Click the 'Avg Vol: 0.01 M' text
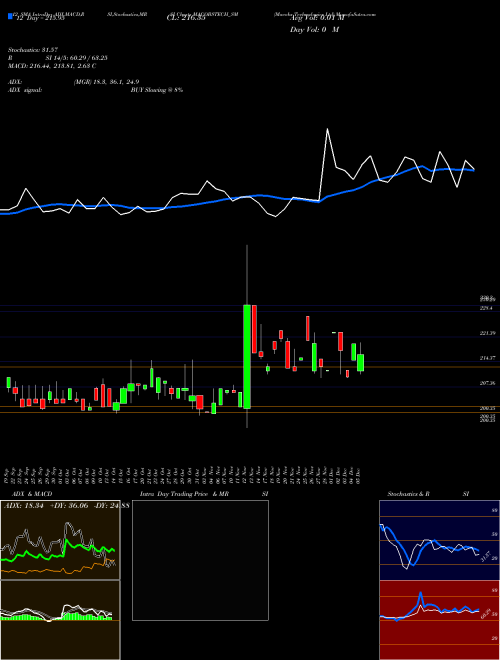Screen dimensions: 500x660 (x=317, y=18)
